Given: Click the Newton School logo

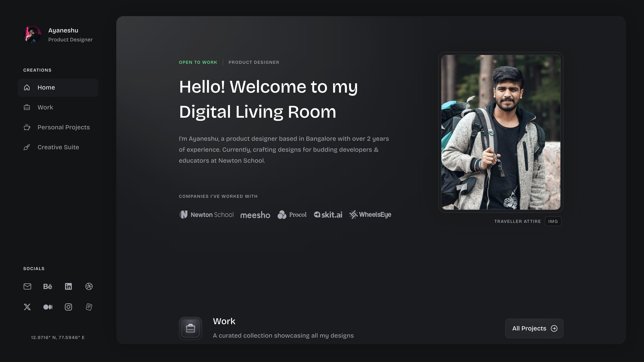Looking at the screenshot, I should (x=206, y=215).
